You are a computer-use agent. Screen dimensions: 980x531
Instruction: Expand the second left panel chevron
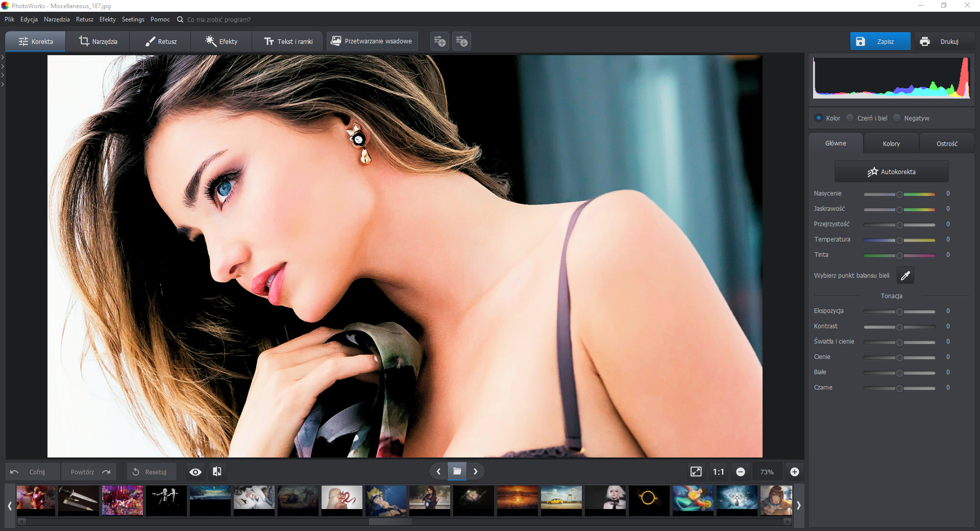(3, 66)
